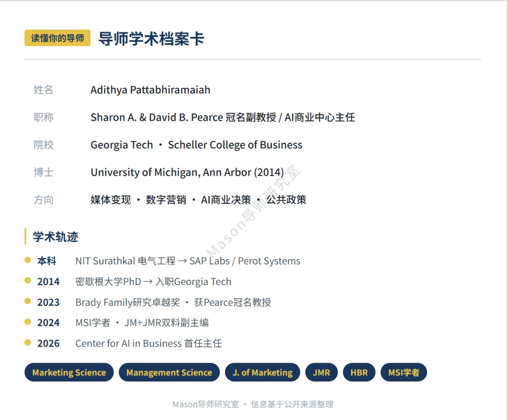
Task: Click the yellow bullet beside 2014
Action: click(28, 280)
